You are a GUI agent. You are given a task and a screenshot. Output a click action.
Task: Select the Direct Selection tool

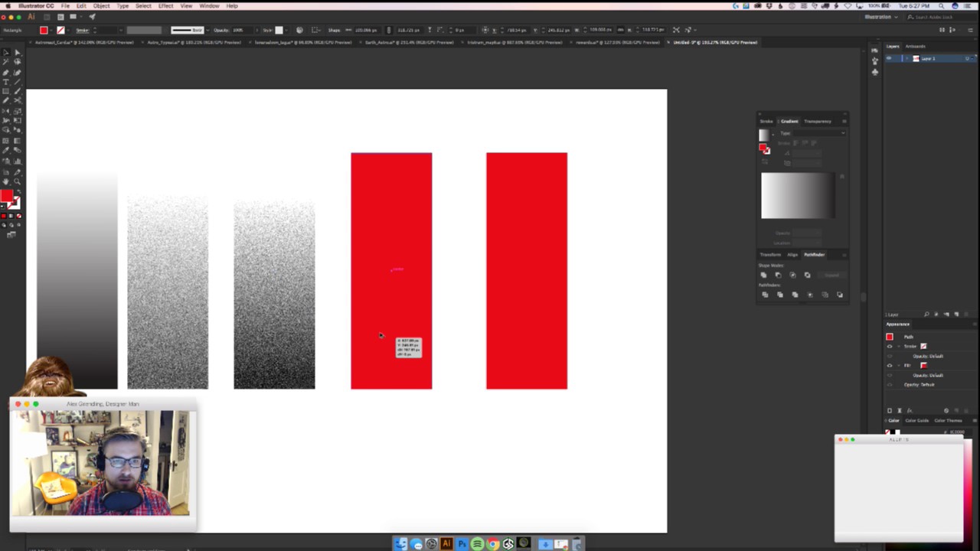click(17, 53)
